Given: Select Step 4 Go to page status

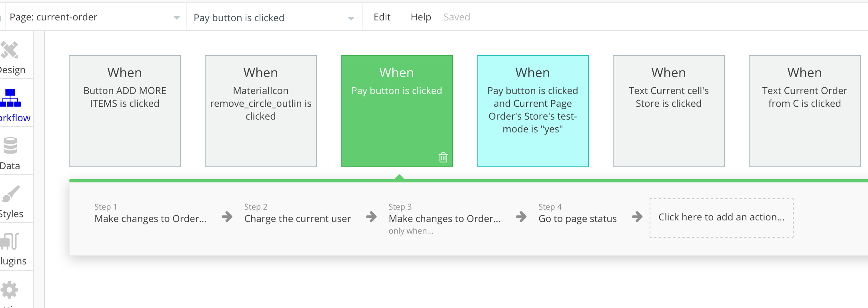Looking at the screenshot, I should click(577, 218).
